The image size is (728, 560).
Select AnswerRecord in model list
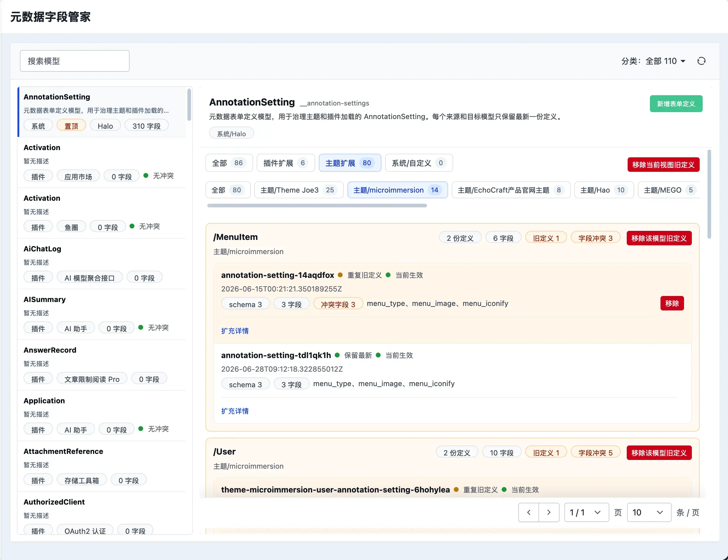[102, 365]
